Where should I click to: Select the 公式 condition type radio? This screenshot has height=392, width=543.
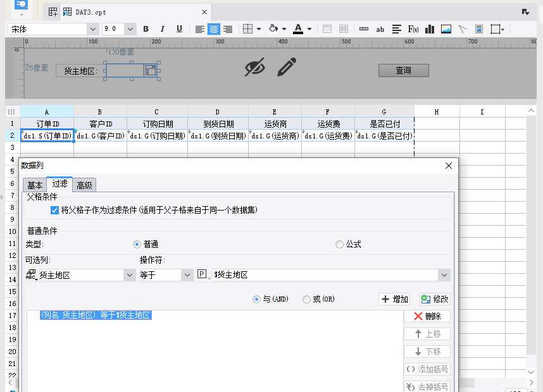point(340,244)
